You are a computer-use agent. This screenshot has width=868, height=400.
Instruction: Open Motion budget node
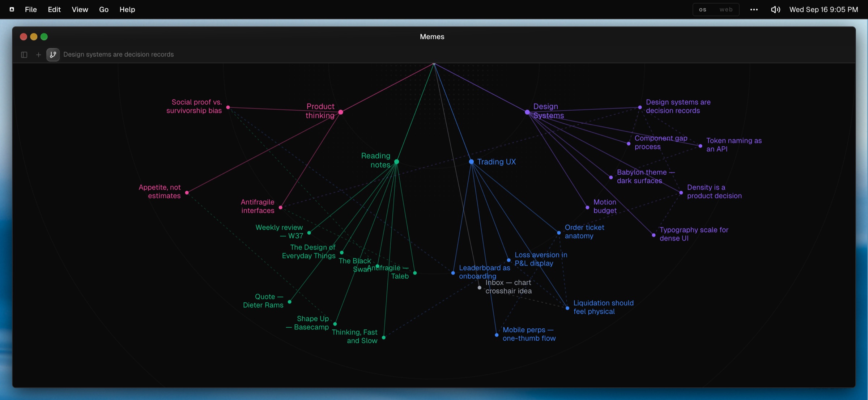pyautogui.click(x=587, y=208)
